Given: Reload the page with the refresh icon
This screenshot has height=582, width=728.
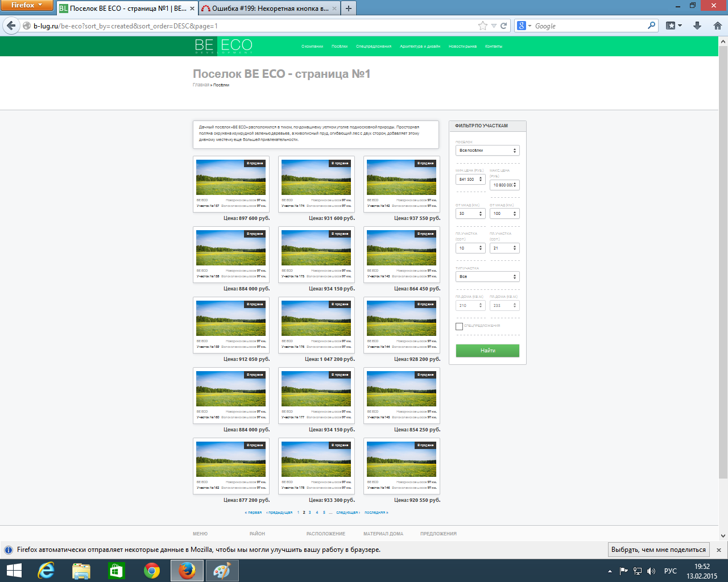Looking at the screenshot, I should 503,26.
